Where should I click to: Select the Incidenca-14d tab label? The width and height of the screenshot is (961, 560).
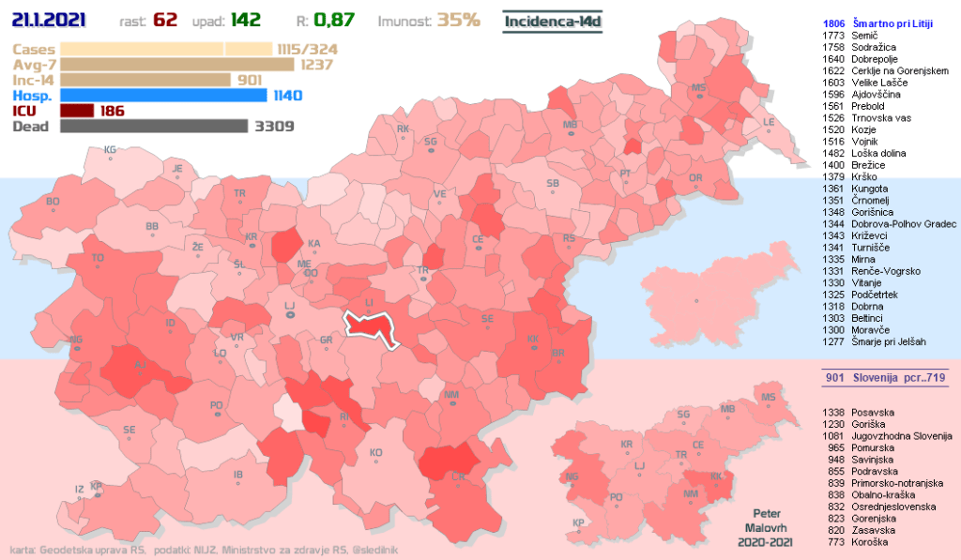pyautogui.click(x=552, y=21)
